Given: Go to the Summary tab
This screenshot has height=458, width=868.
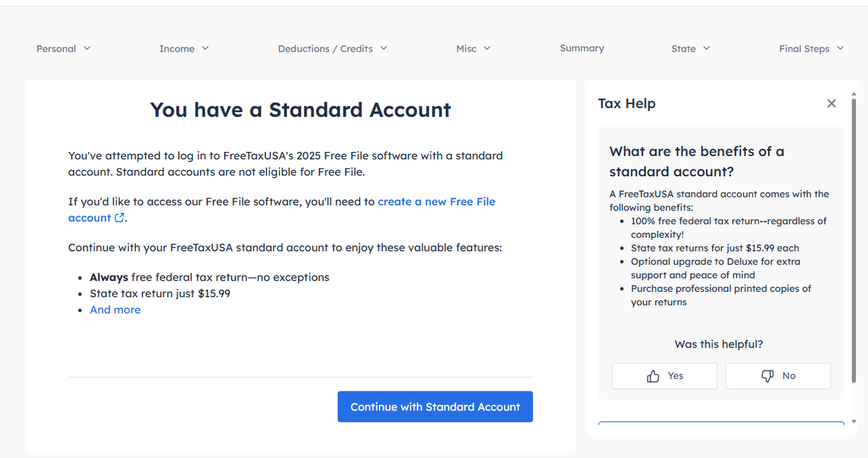Looking at the screenshot, I should coord(582,48).
